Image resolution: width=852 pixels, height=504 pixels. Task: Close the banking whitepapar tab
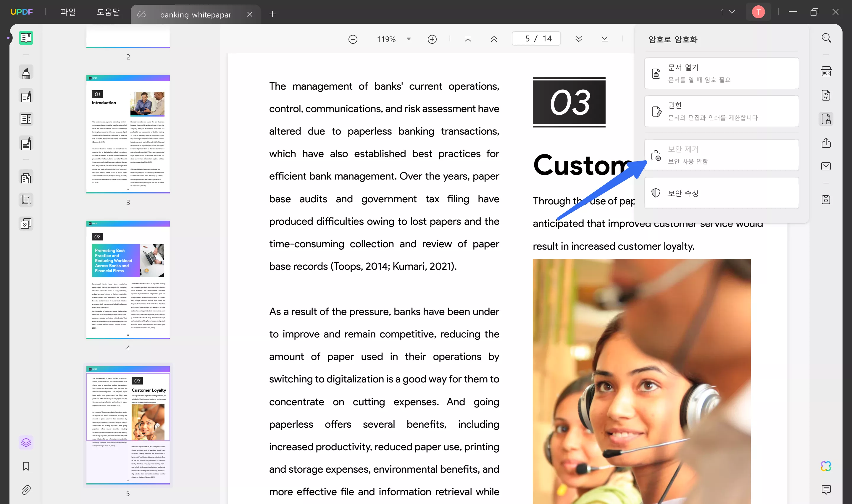(250, 14)
